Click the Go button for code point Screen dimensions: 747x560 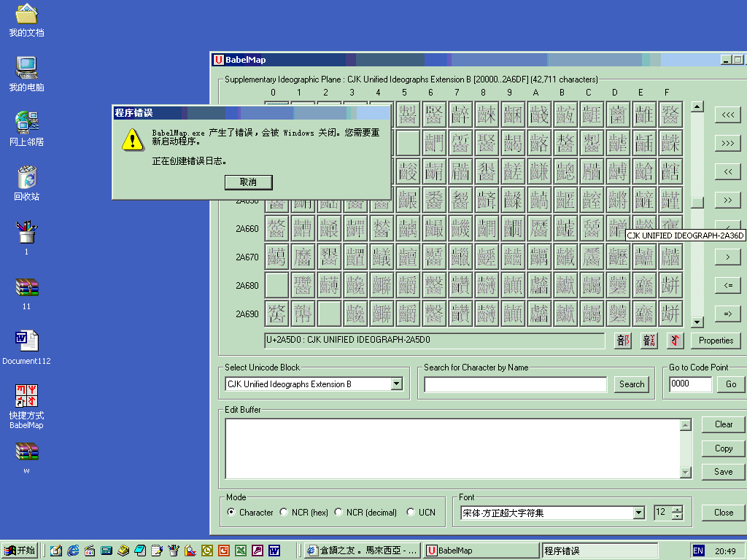point(731,384)
